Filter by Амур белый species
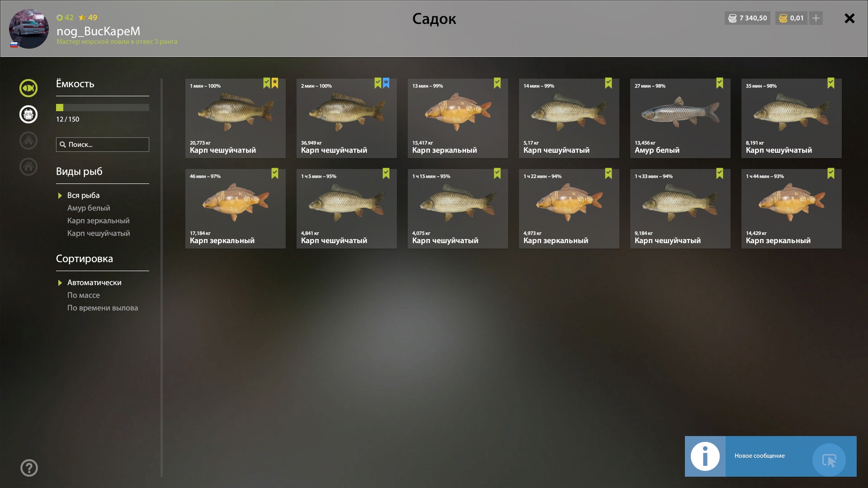The height and width of the screenshot is (488, 868). coord(89,208)
